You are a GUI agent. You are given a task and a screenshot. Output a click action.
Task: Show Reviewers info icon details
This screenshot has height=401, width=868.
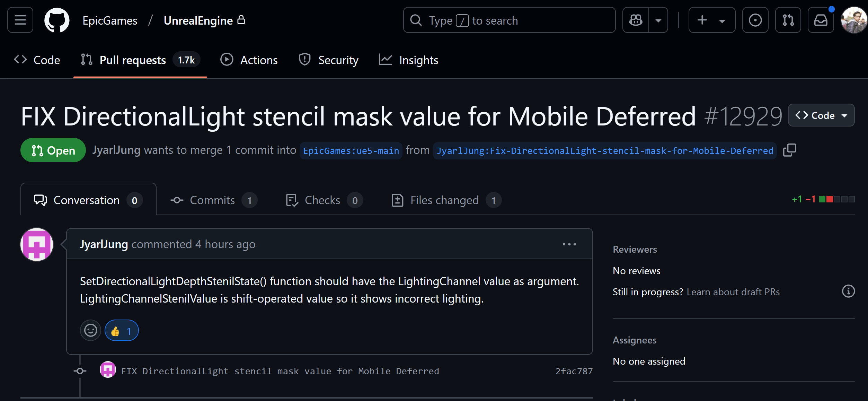[848, 291]
